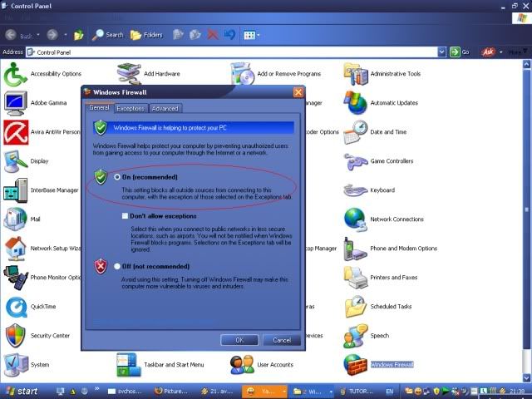
Task: Click the Ask toolbar logo
Action: [488, 52]
